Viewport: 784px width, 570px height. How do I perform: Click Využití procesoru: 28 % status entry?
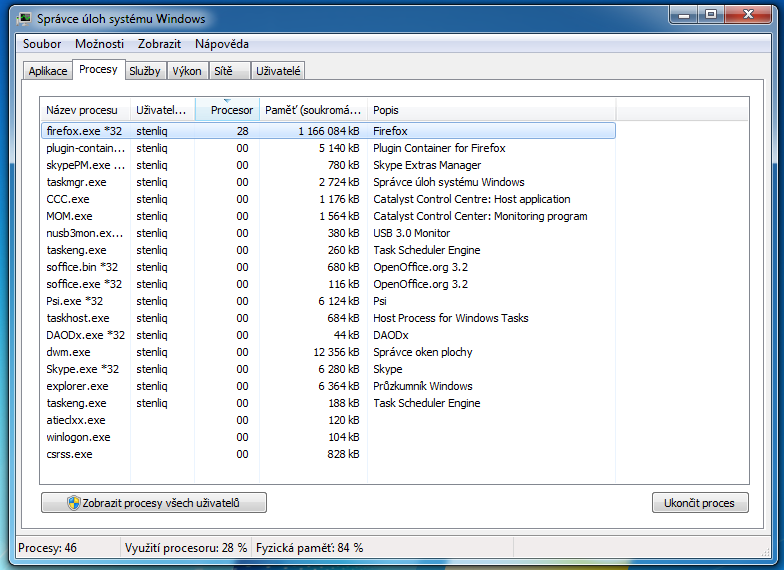click(x=186, y=548)
